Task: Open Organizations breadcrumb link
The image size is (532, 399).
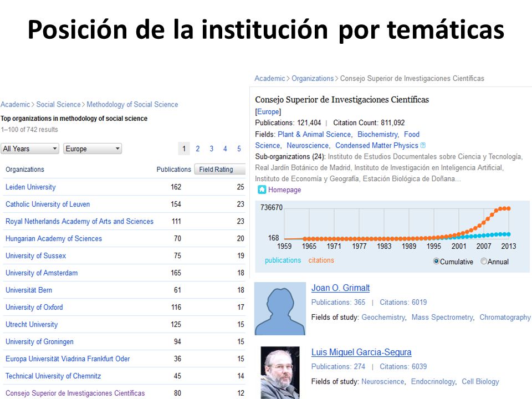Action: pos(313,78)
